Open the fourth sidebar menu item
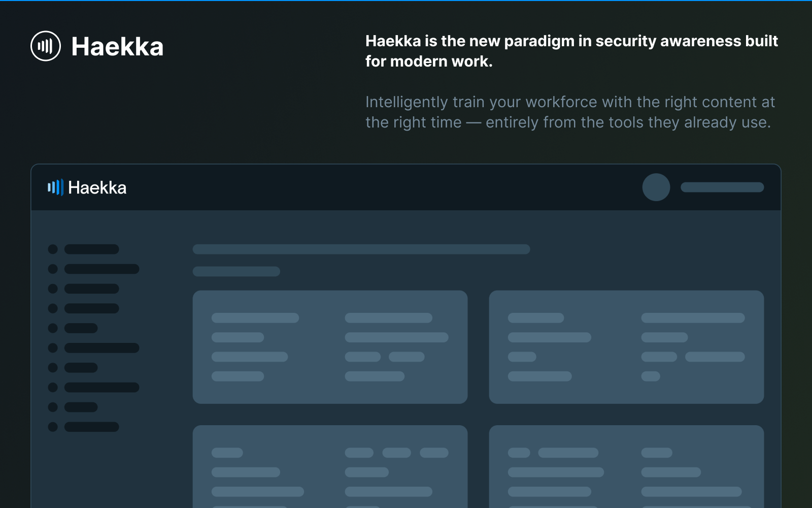Image resolution: width=812 pixels, height=508 pixels. coord(91,308)
